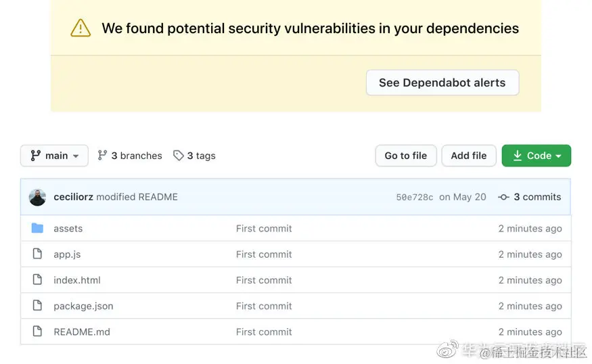Image resolution: width=592 pixels, height=364 pixels.
Task: Click the warning triangle alert icon
Action: tap(81, 28)
